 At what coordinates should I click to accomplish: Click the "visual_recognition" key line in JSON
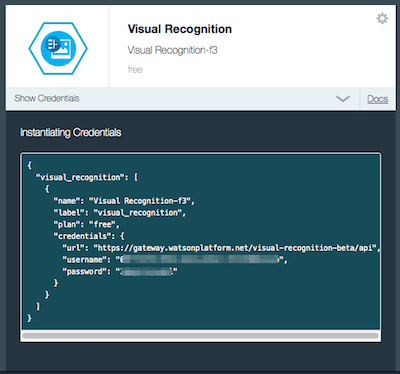87,177
